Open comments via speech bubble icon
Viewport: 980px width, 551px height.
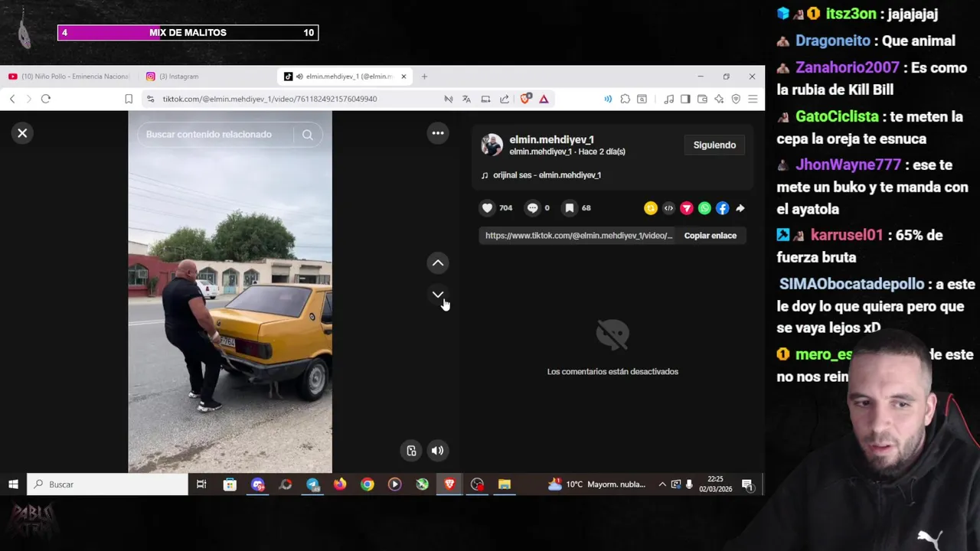click(533, 208)
